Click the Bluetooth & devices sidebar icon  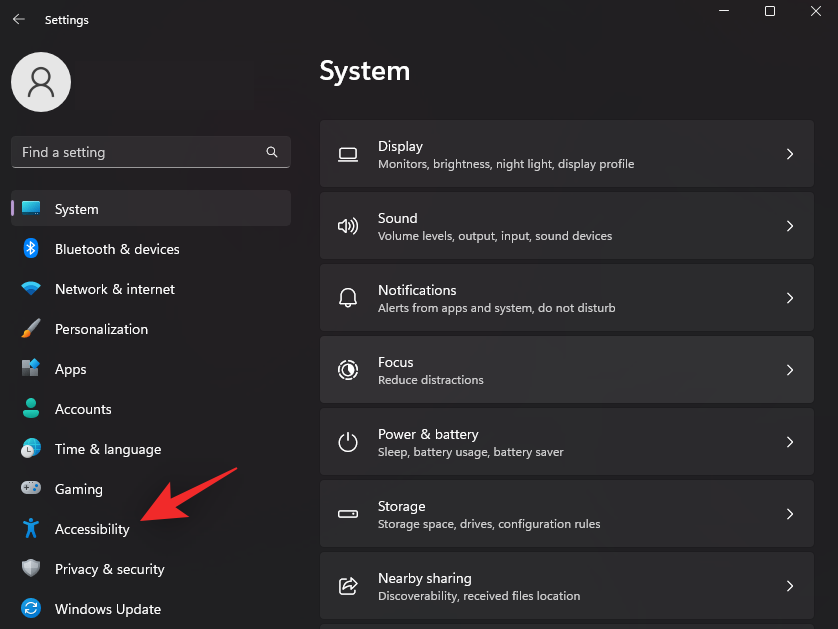[30, 249]
